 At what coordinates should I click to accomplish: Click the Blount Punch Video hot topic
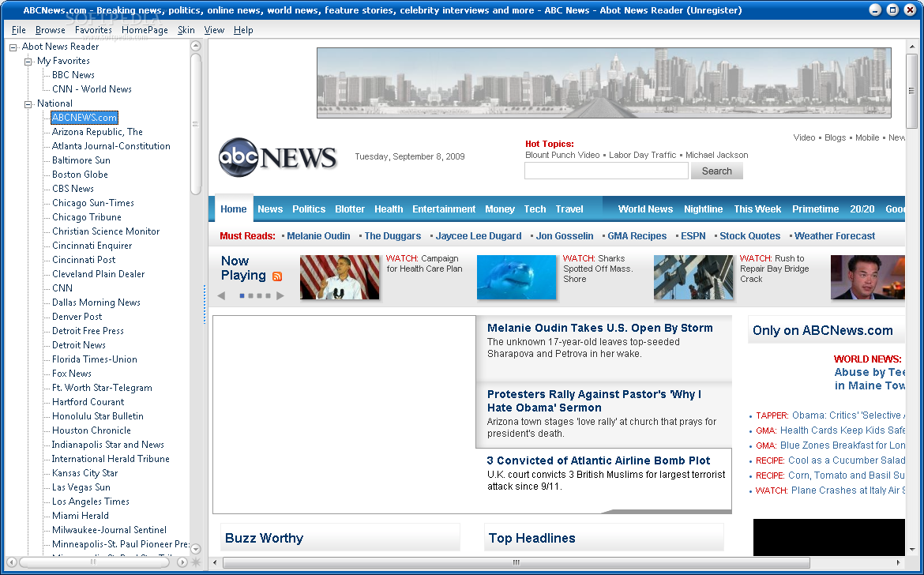(x=562, y=155)
